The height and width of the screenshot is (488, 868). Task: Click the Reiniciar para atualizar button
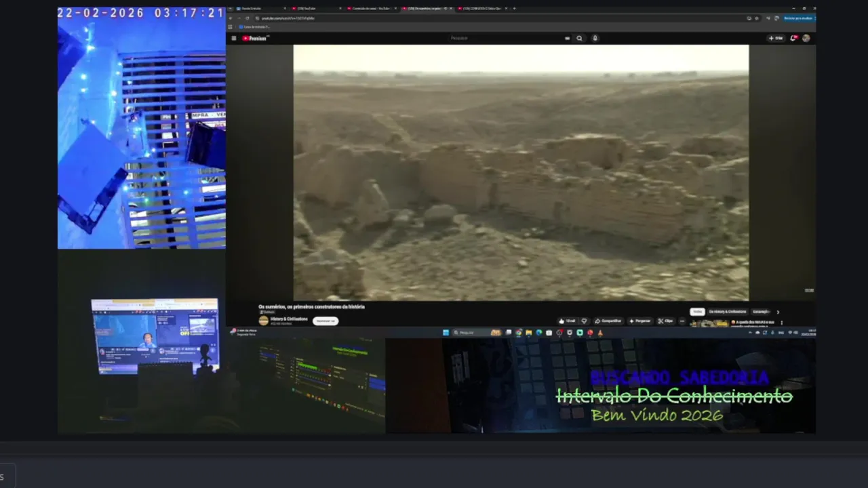tap(797, 18)
